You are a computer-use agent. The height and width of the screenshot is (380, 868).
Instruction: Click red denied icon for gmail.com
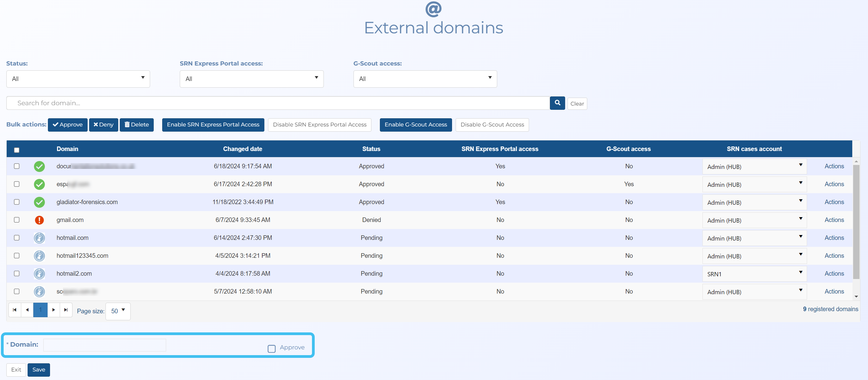(x=39, y=220)
